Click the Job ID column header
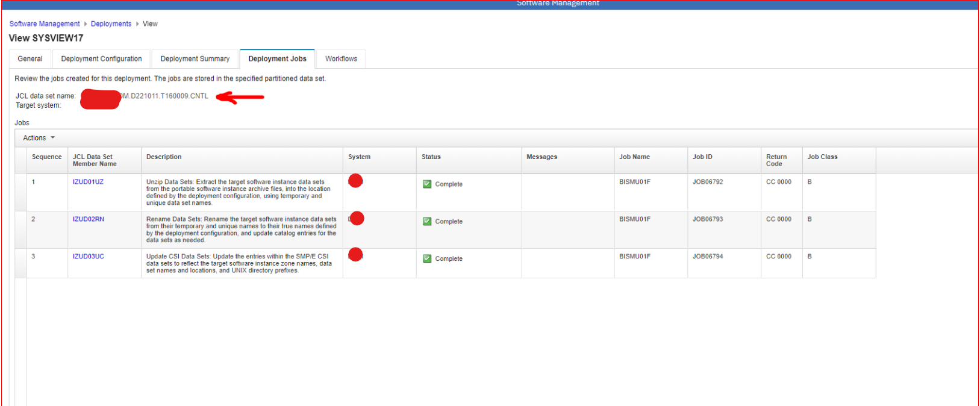The image size is (980, 406). (702, 157)
